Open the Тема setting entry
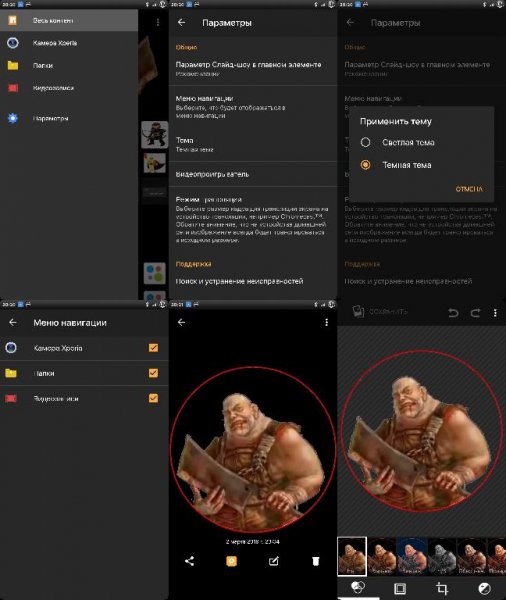 [253, 144]
